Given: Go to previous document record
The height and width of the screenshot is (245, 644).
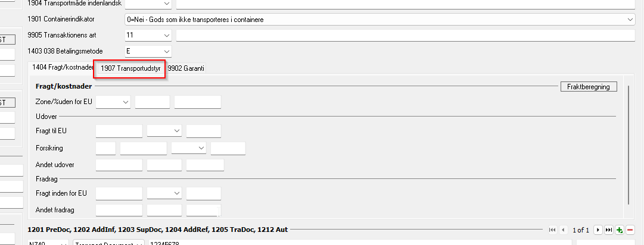Looking at the screenshot, I should pyautogui.click(x=562, y=230).
